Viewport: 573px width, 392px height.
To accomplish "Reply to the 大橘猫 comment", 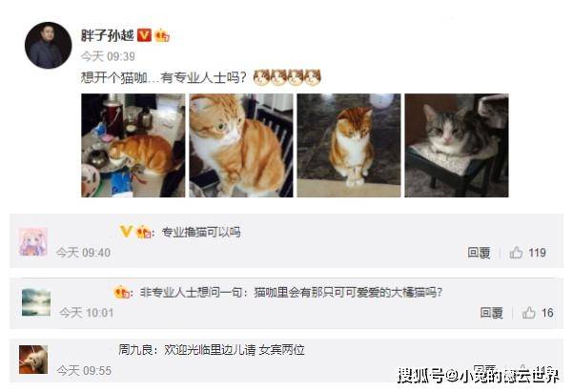I will (492, 313).
